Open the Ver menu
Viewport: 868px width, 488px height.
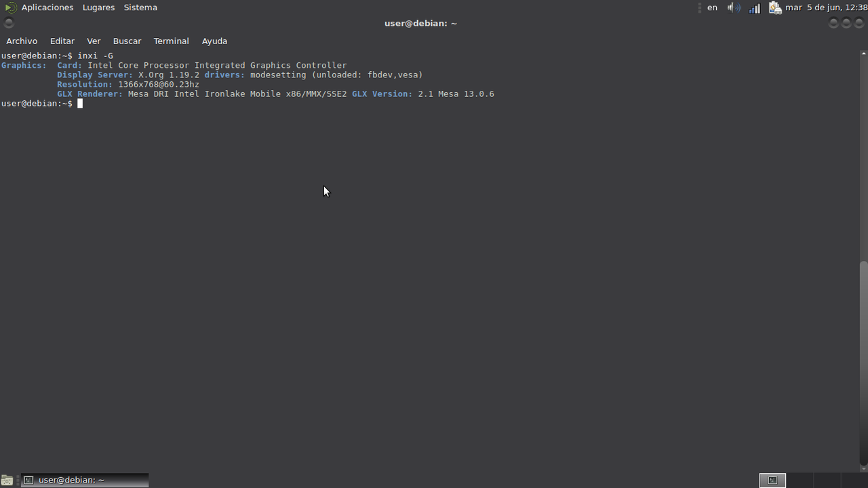pyautogui.click(x=94, y=41)
